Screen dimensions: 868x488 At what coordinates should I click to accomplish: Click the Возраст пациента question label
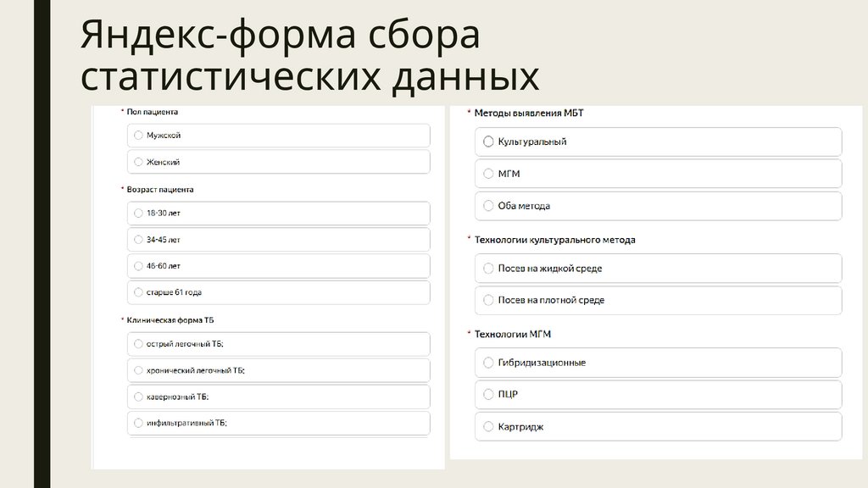coord(160,189)
